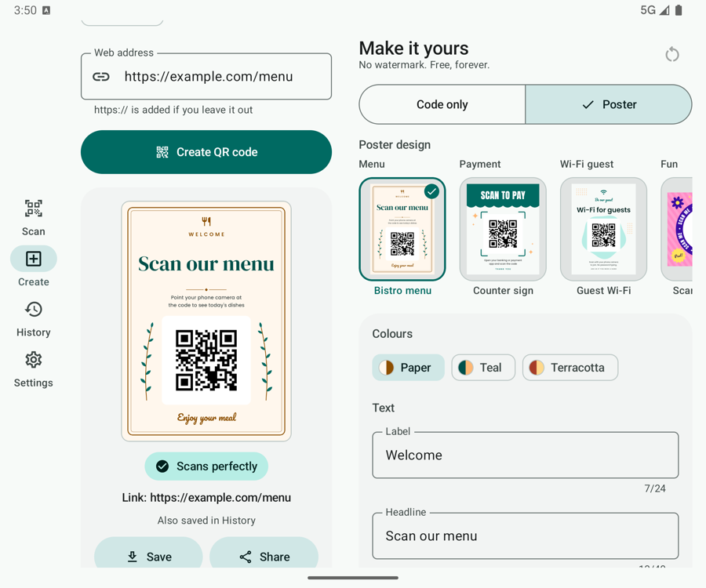Tap the Guest Wi-Fi caption
Image resolution: width=706 pixels, height=588 pixels.
pyautogui.click(x=604, y=291)
